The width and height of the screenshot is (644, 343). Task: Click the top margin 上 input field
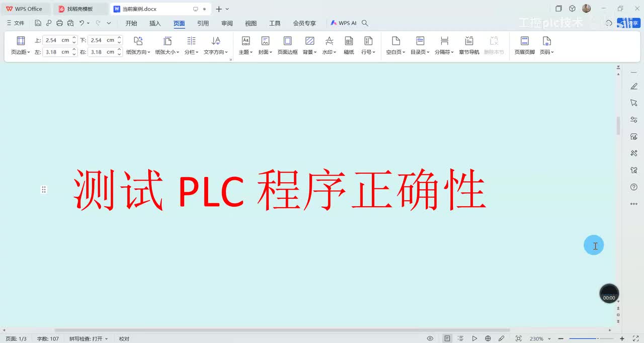pos(57,40)
